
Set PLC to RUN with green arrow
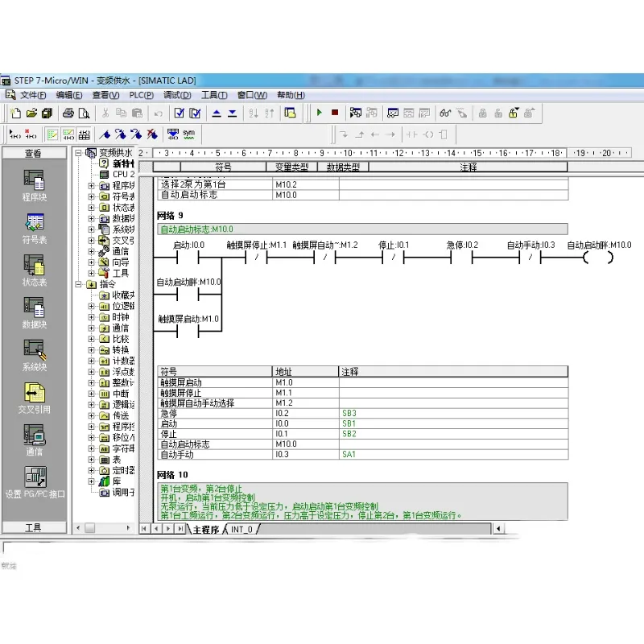pyautogui.click(x=319, y=113)
